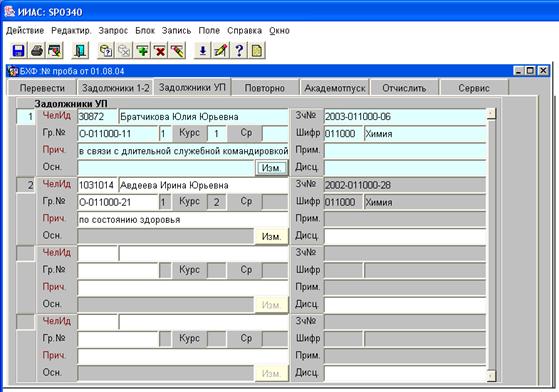Screen dimensions: 559x392
Task: Switch to the Задолжники 1-2 tab
Action: click(115, 88)
